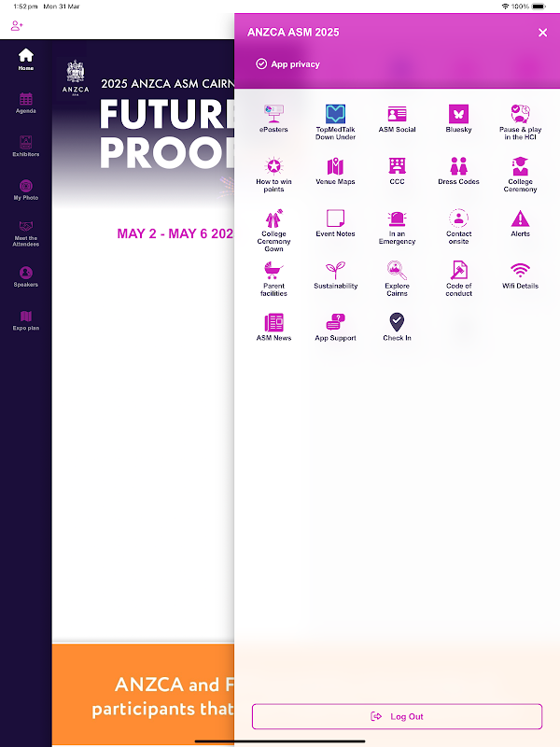
Task: Open Speakers in the sidebar
Action: pos(26,276)
